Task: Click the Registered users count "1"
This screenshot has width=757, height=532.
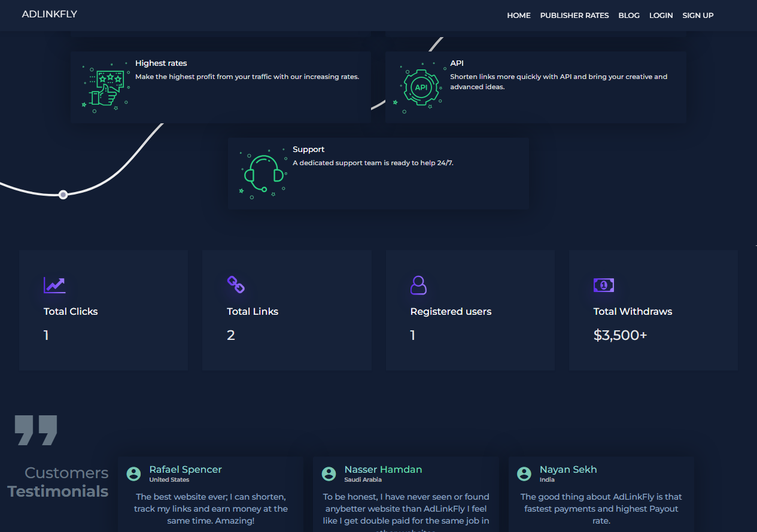Action: (x=413, y=336)
